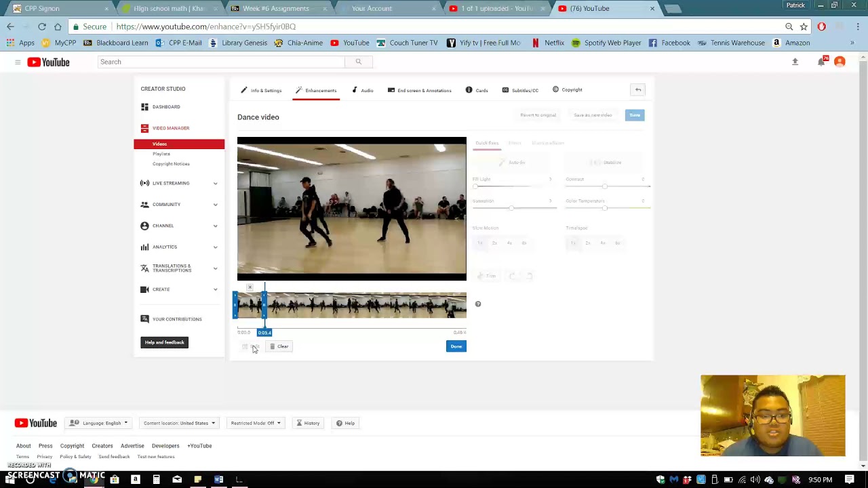Click the Help and feedback button
The width and height of the screenshot is (868, 488).
coord(164,342)
